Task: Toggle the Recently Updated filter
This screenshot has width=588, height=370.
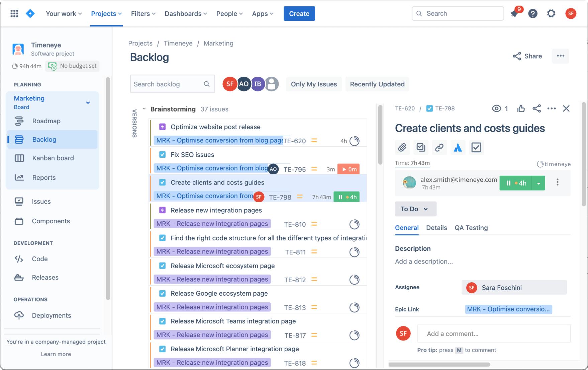Action: coord(377,84)
